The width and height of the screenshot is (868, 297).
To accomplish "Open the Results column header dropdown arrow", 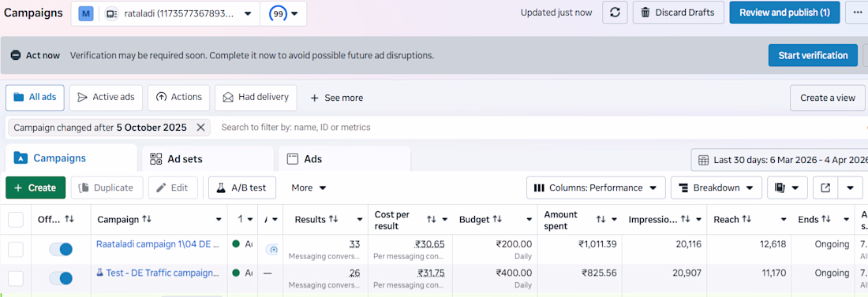I will click(360, 220).
